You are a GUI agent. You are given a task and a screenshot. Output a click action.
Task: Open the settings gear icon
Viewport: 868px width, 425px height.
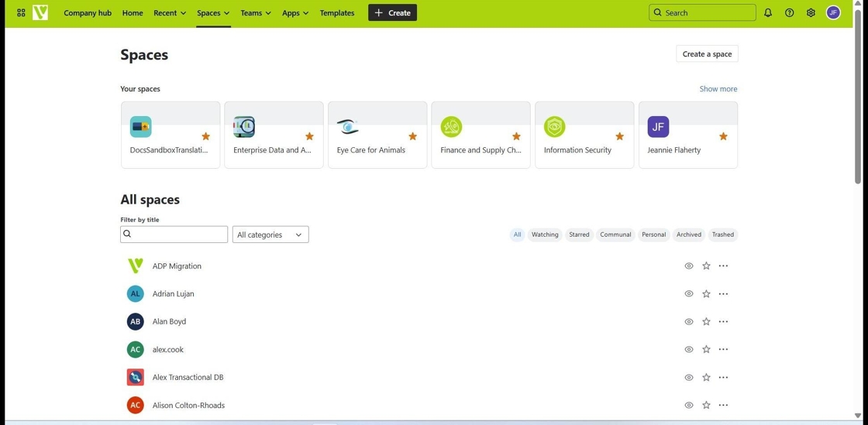click(811, 13)
